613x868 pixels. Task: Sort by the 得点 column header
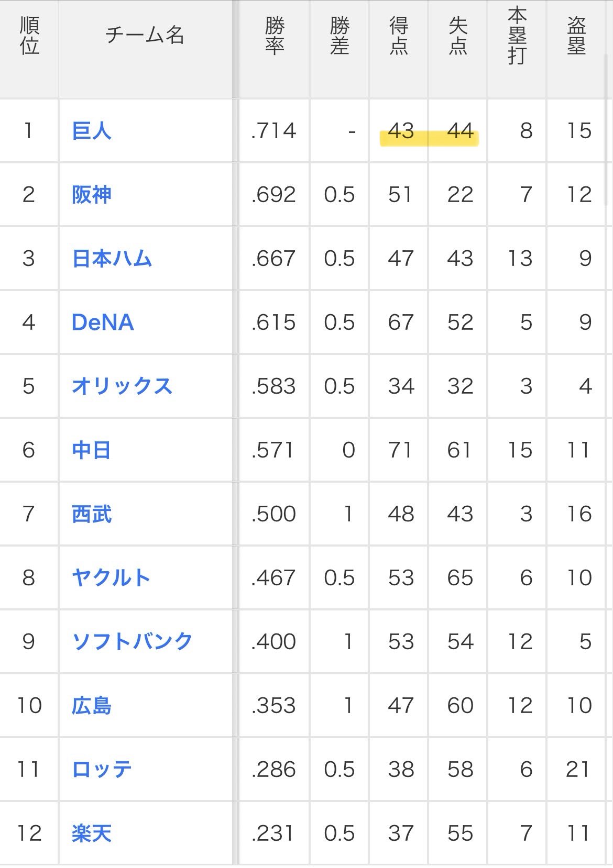coord(399,36)
